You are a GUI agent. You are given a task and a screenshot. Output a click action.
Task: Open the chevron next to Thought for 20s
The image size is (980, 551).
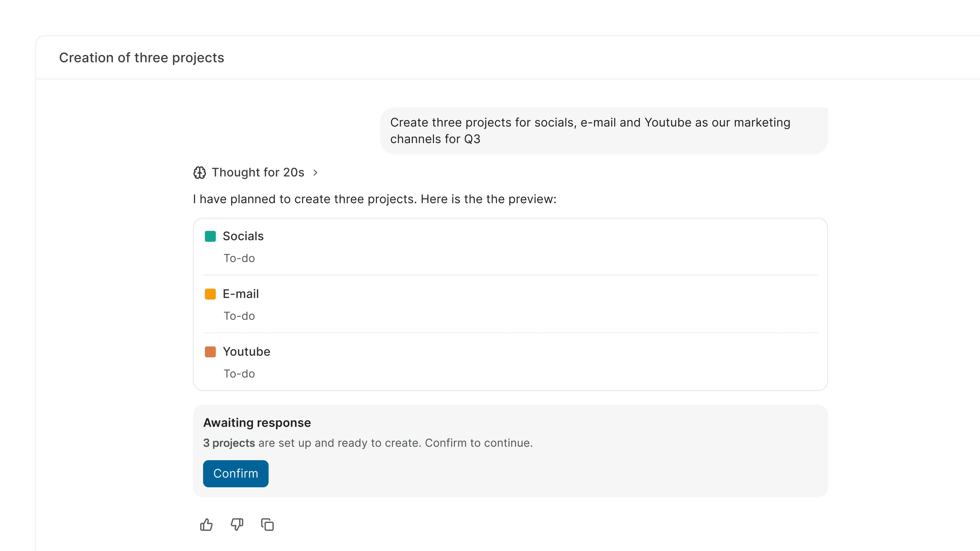(x=315, y=173)
